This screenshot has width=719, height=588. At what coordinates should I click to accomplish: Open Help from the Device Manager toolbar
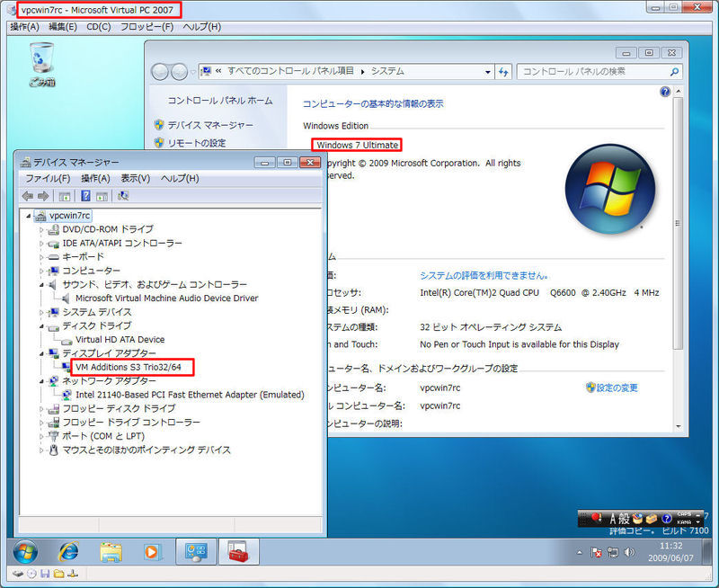click(x=85, y=196)
